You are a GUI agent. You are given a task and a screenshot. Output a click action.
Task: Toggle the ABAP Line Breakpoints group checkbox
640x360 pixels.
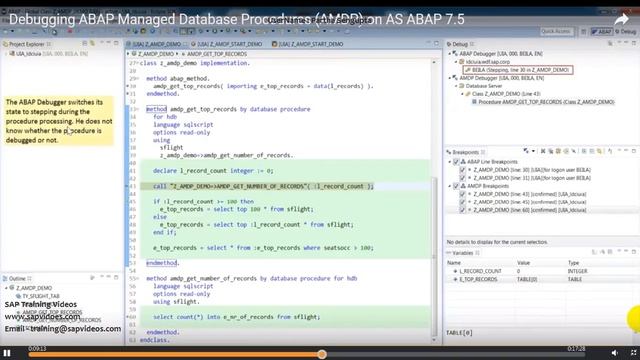(x=456, y=162)
